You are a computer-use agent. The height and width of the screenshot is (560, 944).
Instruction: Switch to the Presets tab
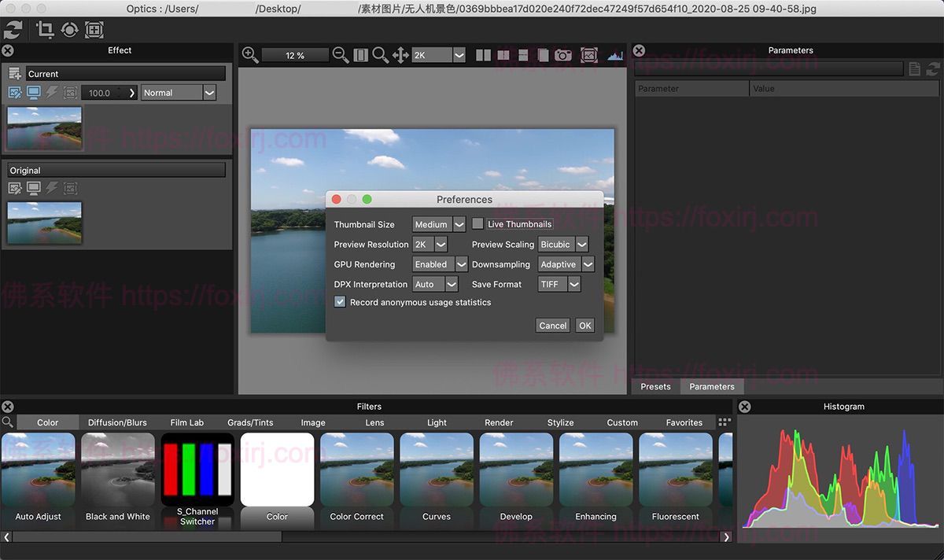pos(655,386)
